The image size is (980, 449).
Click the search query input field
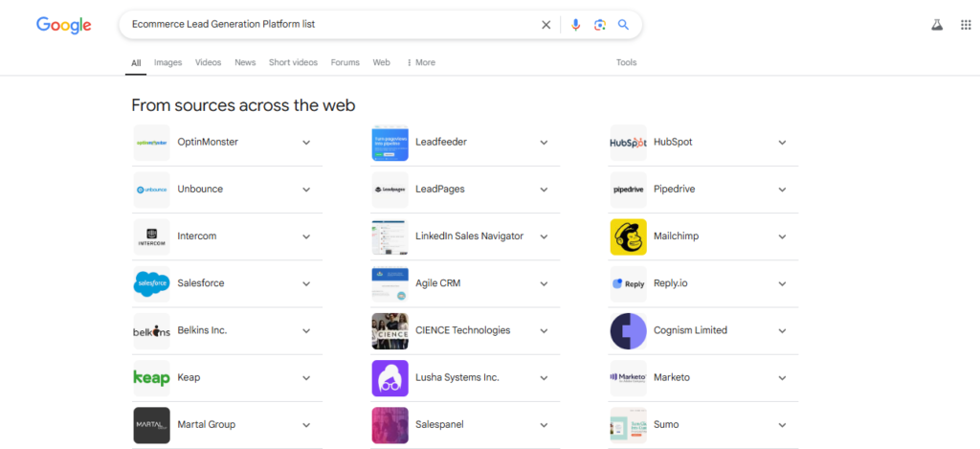331,24
